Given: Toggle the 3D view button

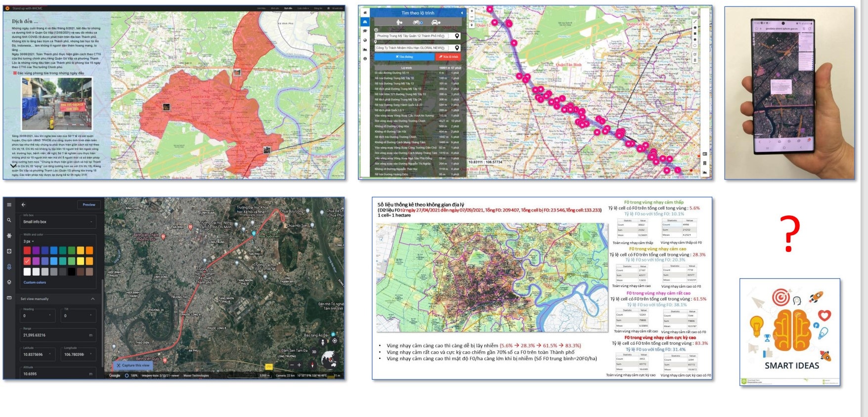Looking at the screenshot, I should pos(314,352).
